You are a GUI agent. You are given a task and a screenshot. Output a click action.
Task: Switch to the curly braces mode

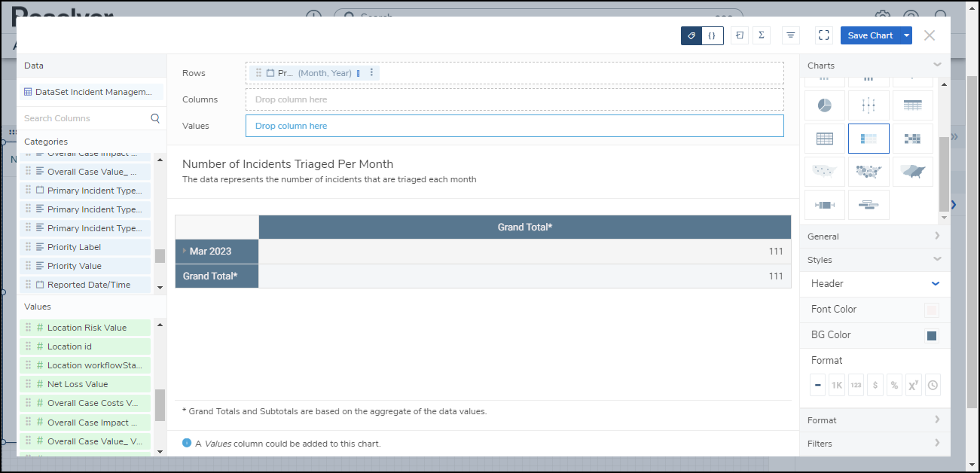pyautogui.click(x=713, y=35)
